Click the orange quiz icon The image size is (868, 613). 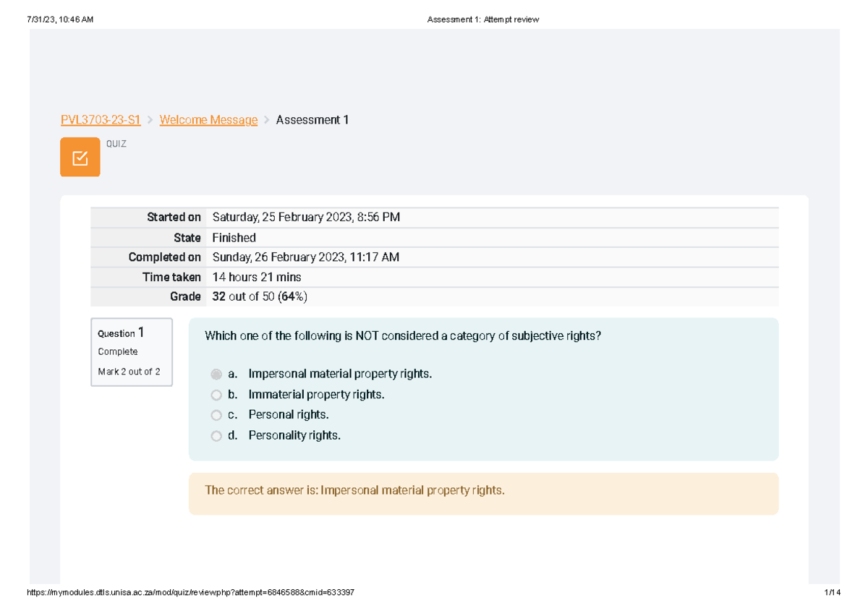point(80,157)
